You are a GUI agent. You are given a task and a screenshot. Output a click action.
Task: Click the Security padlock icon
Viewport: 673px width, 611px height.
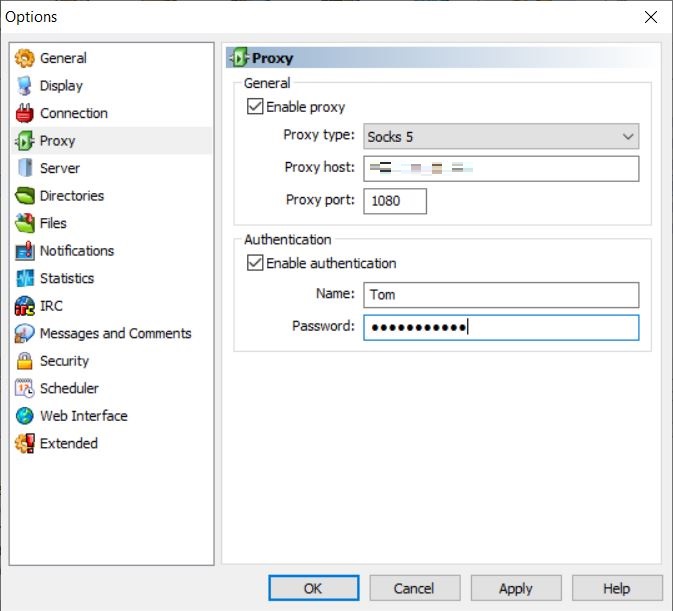click(x=25, y=361)
